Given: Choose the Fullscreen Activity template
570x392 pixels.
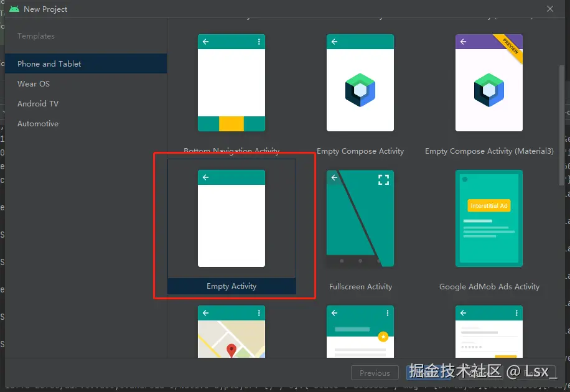Looking at the screenshot, I should pos(360,218).
